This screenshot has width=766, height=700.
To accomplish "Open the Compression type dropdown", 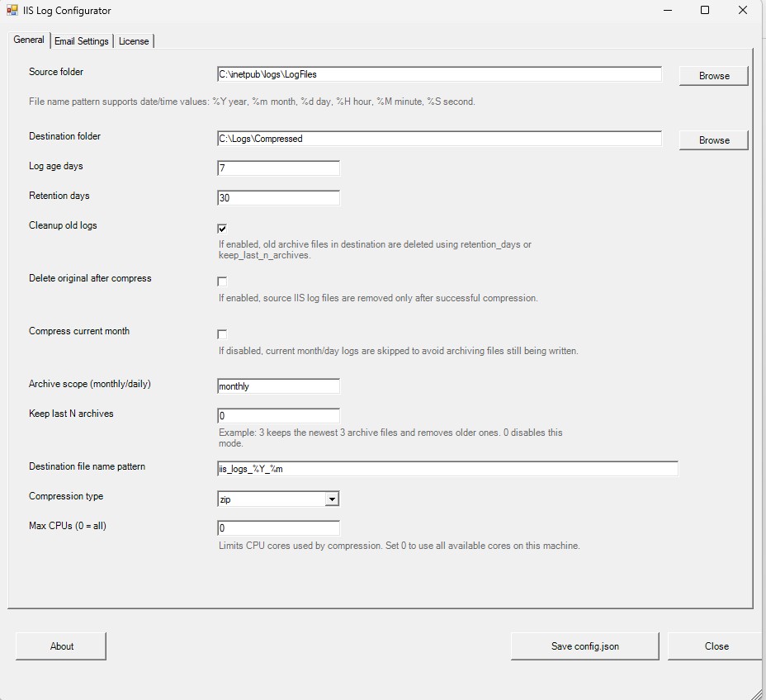I will (332, 499).
